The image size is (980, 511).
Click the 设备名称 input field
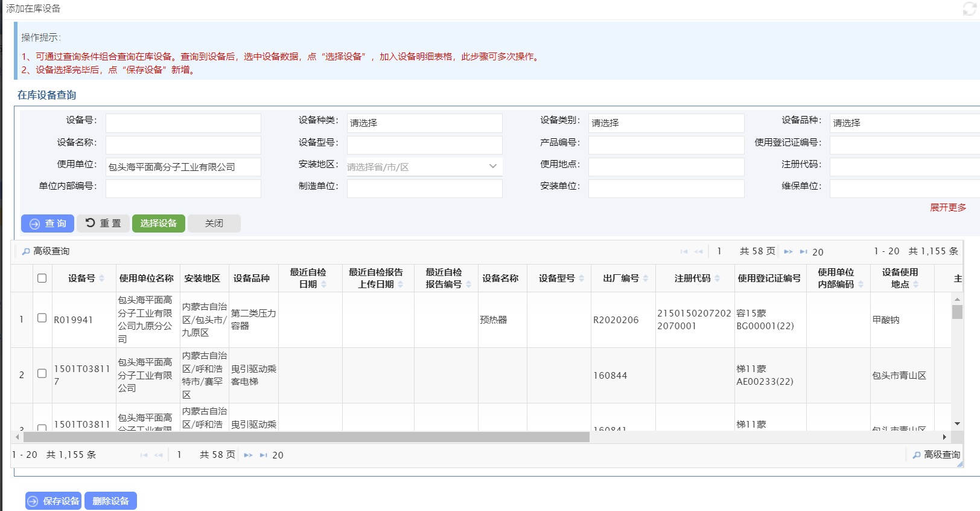click(183, 145)
